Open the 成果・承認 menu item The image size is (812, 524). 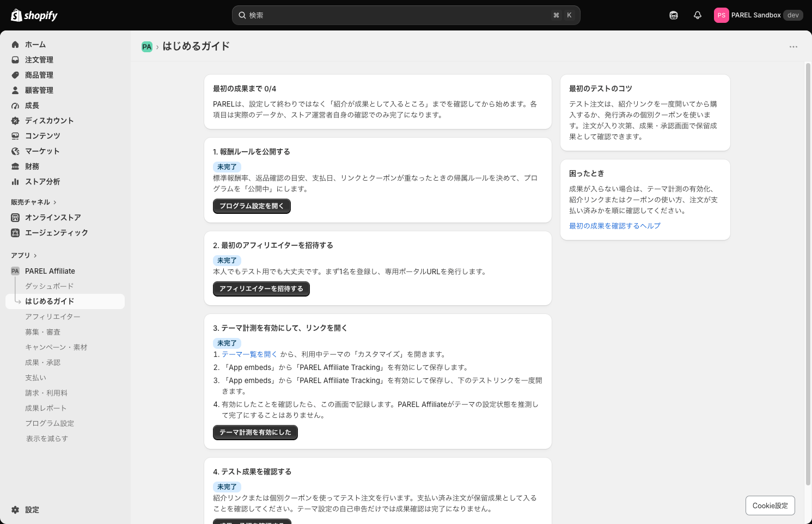42,362
